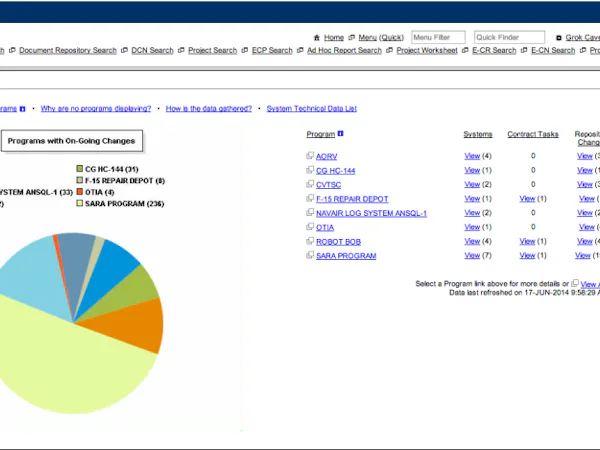Click the popup icon next to CG HC-144
The image size is (600, 450).
(x=310, y=170)
